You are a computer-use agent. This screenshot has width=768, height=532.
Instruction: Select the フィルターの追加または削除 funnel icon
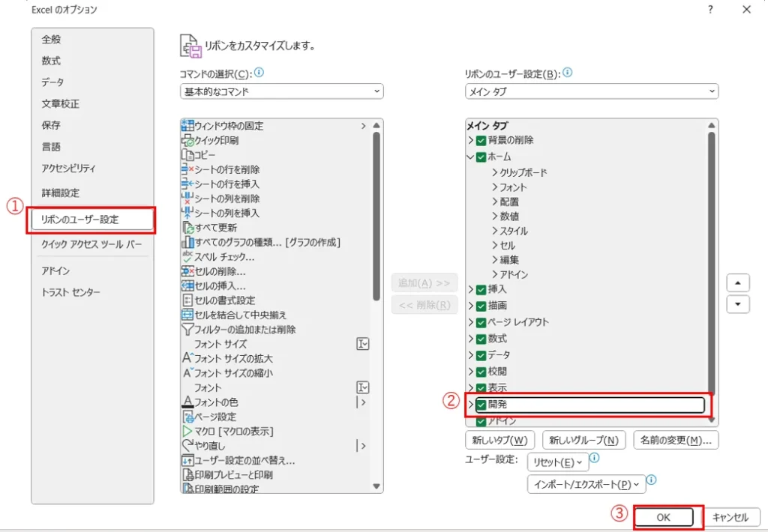[187, 330]
